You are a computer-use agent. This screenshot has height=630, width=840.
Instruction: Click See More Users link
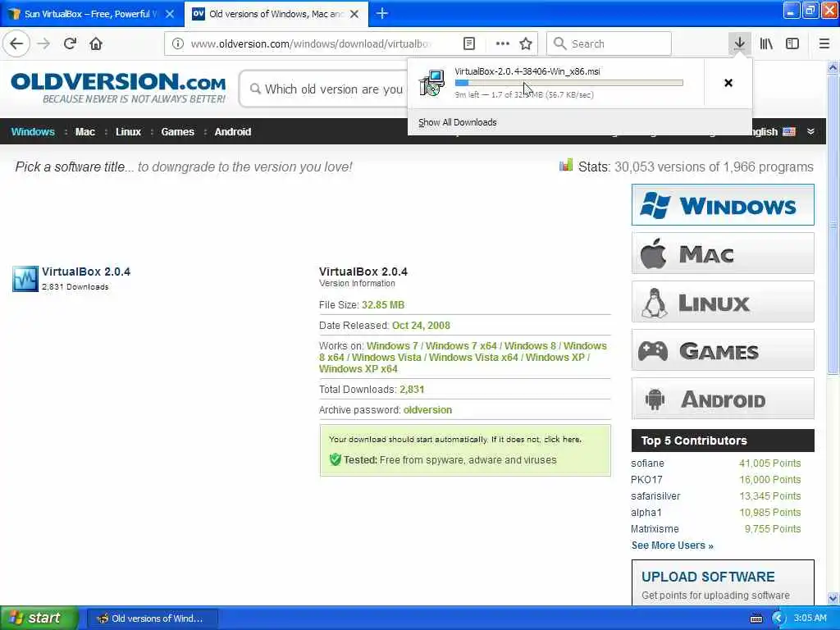673,546
